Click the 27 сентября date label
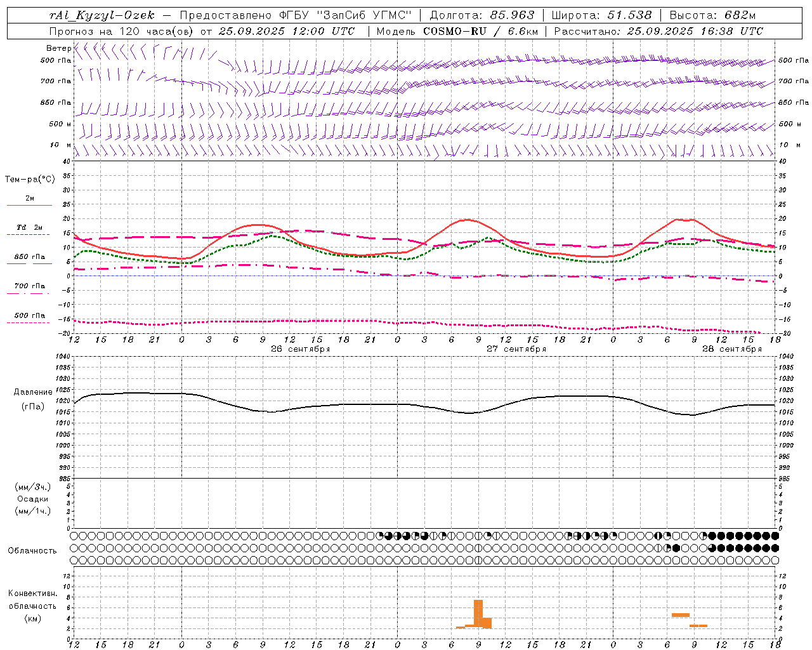 point(516,349)
